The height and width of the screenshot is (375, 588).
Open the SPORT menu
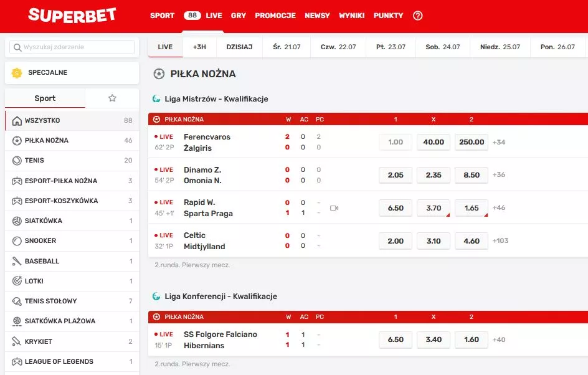coord(163,16)
